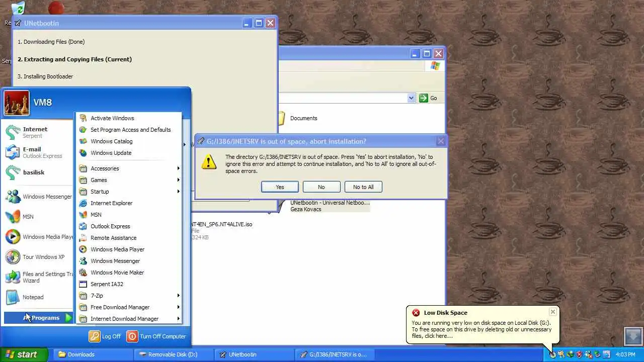Screen dimensions: 644x362
Task: Click the Windows Media Player icon in programs list
Action: click(83, 249)
